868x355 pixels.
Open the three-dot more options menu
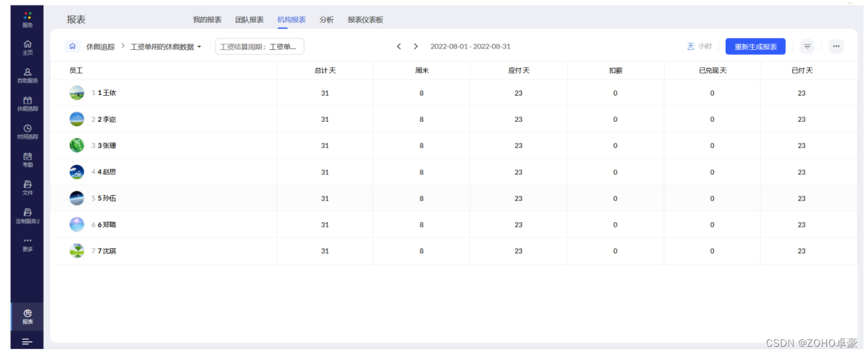coord(836,47)
